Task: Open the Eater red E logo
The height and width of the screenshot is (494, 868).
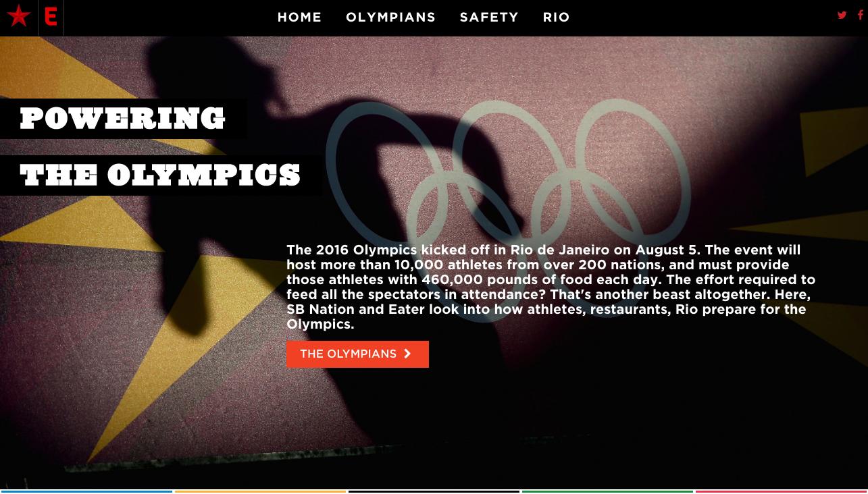Action: (x=51, y=16)
